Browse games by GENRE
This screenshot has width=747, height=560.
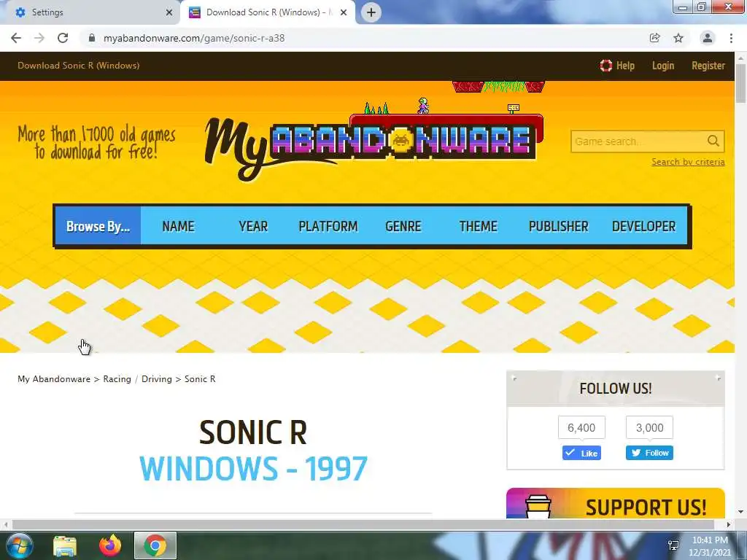coord(403,226)
